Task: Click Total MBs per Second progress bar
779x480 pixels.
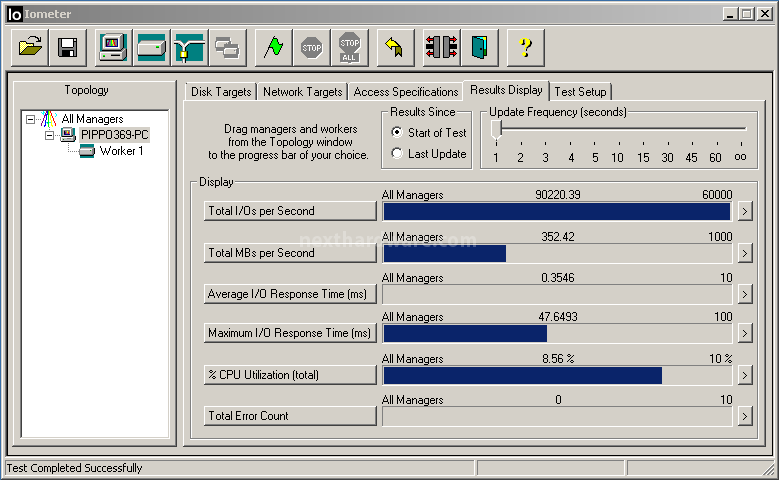Action: point(557,253)
